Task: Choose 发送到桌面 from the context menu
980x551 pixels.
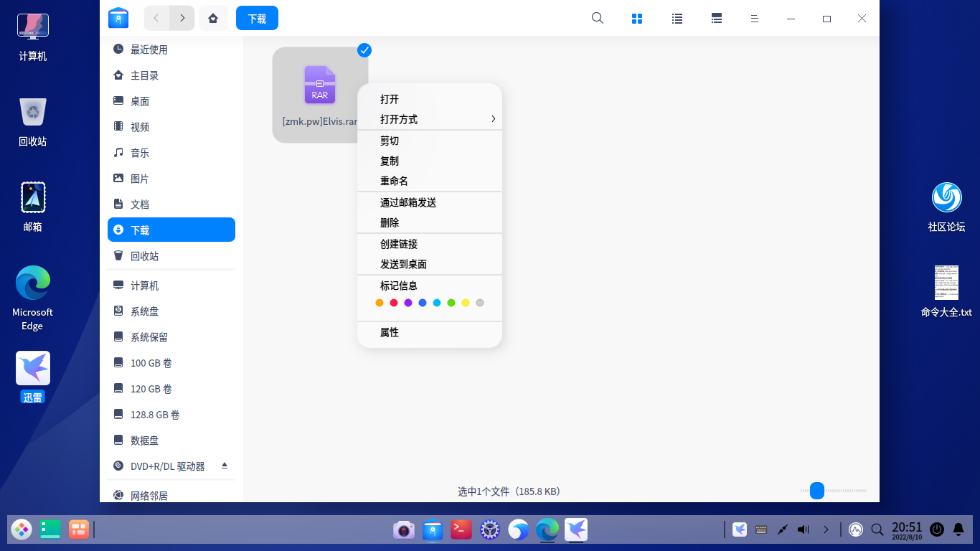Action: point(404,264)
